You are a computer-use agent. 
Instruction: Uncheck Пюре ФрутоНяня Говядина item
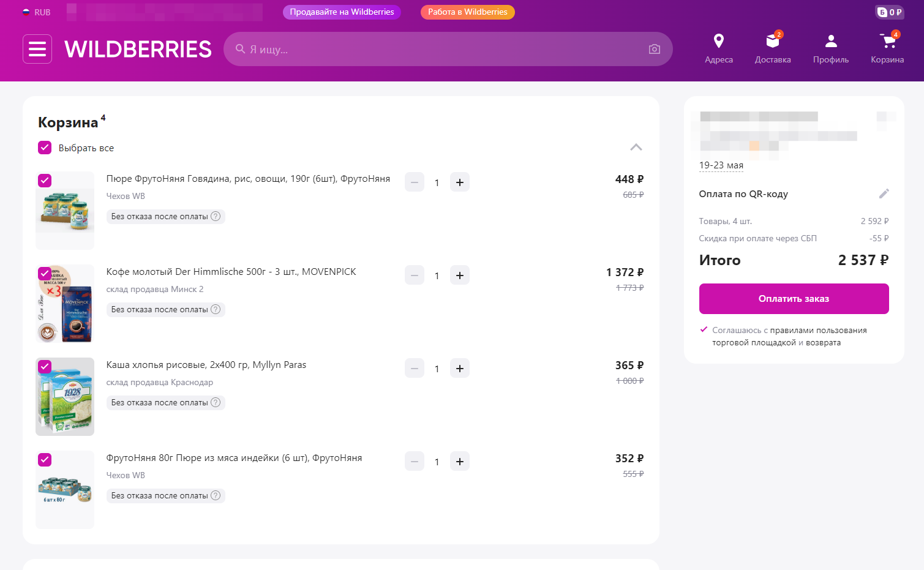(x=45, y=181)
